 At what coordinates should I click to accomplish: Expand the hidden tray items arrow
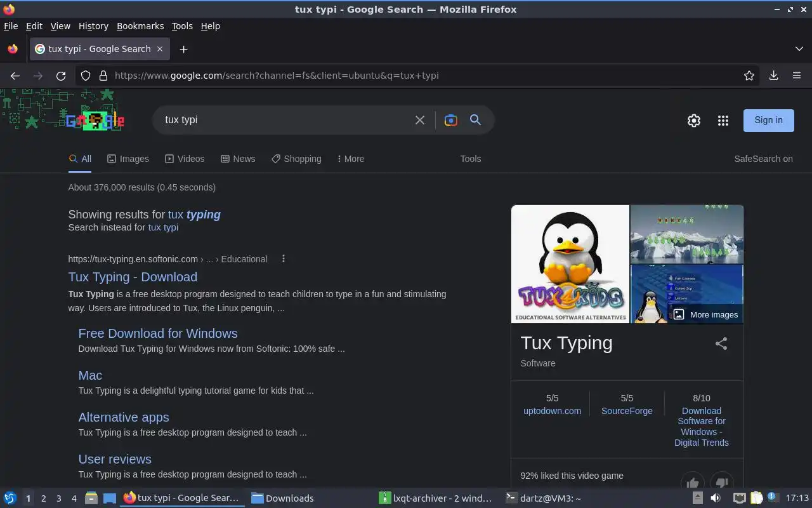click(x=697, y=498)
